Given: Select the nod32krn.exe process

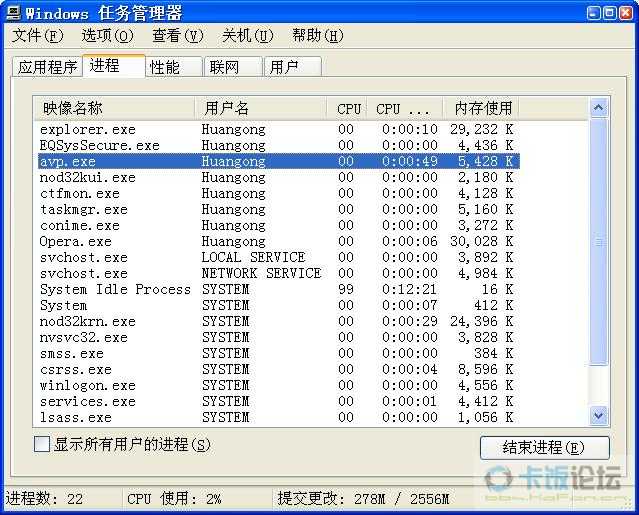Looking at the screenshot, I should (x=278, y=321).
